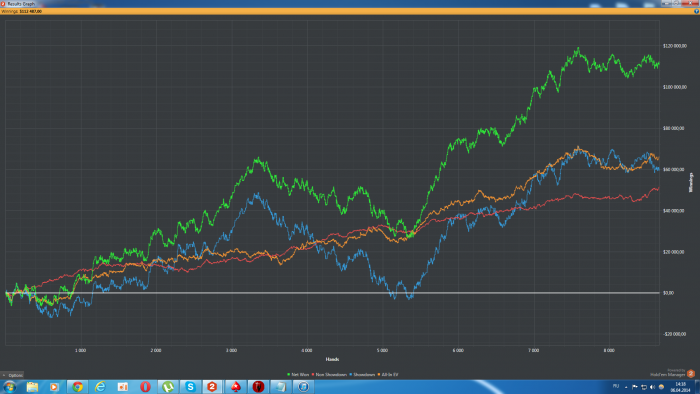700x394 pixels.
Task: Show hidden system tray icons
Action: (x=626, y=387)
